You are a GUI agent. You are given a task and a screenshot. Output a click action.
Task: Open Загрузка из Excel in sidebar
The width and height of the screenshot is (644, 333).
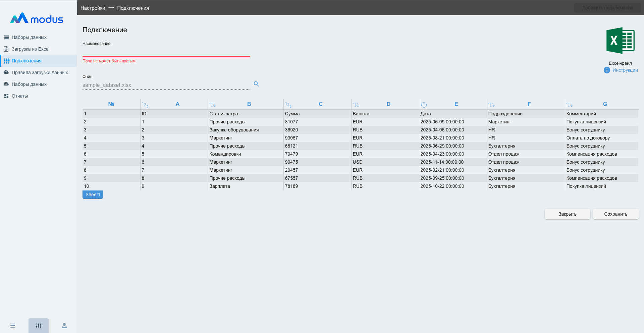coord(31,49)
